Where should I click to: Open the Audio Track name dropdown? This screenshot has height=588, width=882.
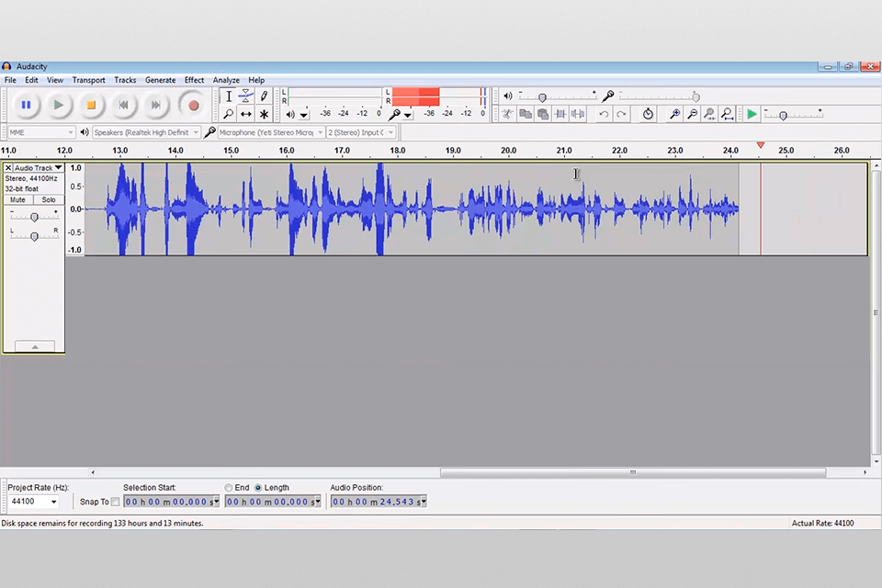coord(39,168)
